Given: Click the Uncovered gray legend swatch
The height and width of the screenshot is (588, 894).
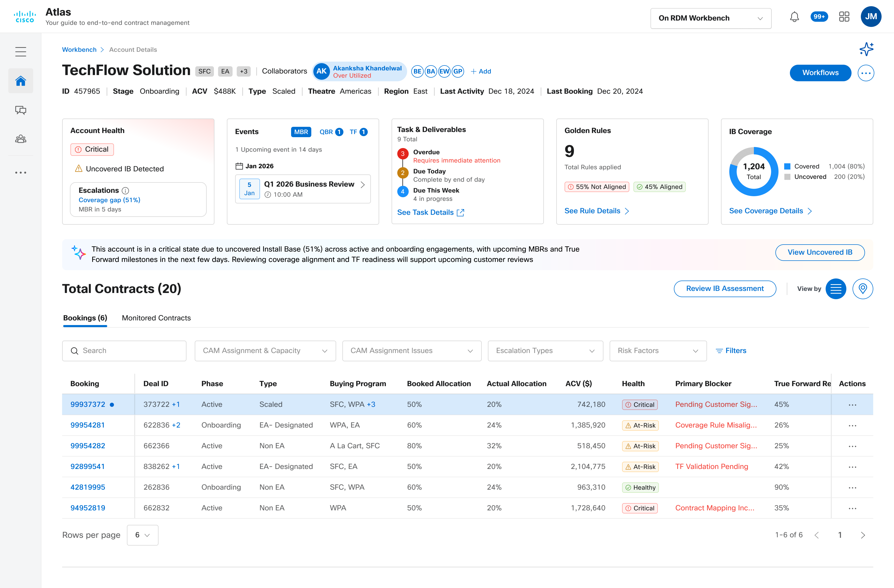Looking at the screenshot, I should pyautogui.click(x=787, y=177).
